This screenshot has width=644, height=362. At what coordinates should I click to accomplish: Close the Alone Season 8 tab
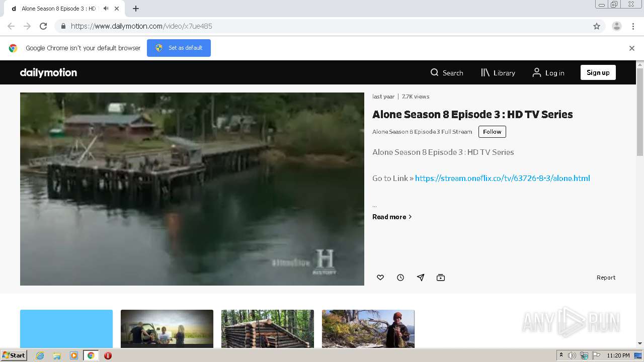click(x=117, y=9)
